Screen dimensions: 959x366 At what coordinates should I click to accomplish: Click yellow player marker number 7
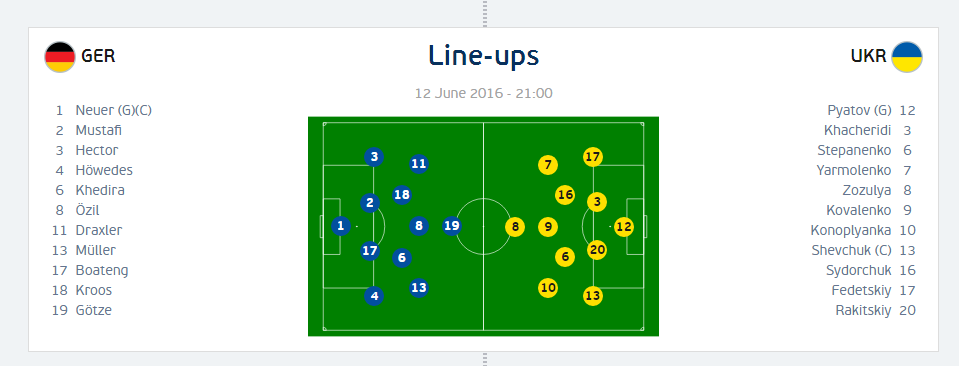[548, 165]
